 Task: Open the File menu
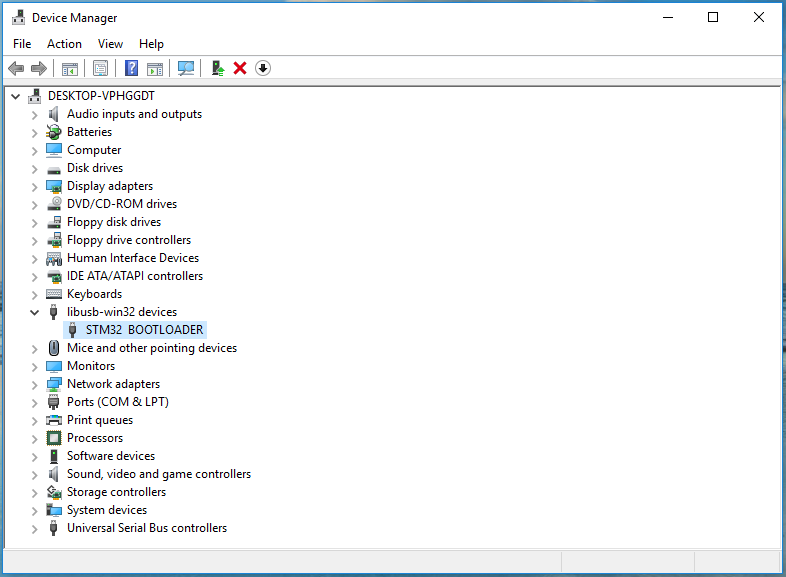tap(22, 44)
